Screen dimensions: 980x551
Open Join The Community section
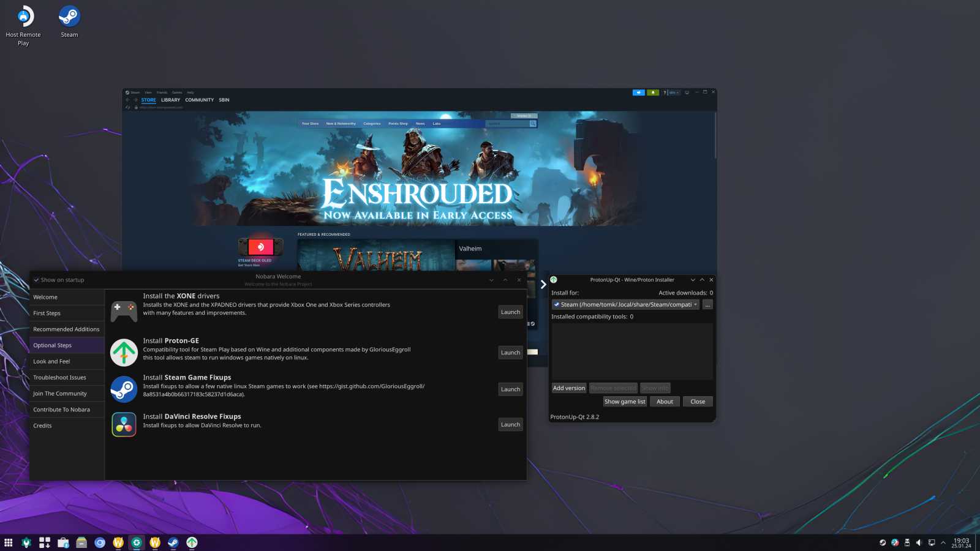(67, 394)
